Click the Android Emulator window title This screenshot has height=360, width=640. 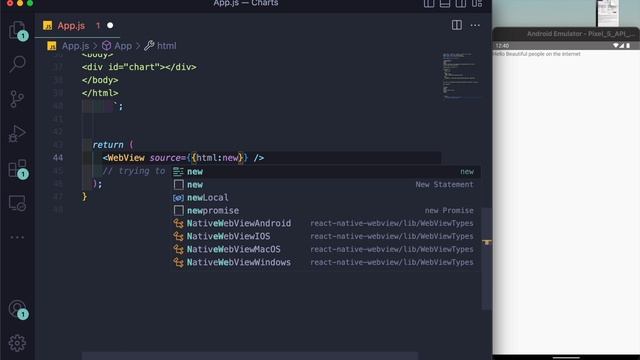[581, 34]
